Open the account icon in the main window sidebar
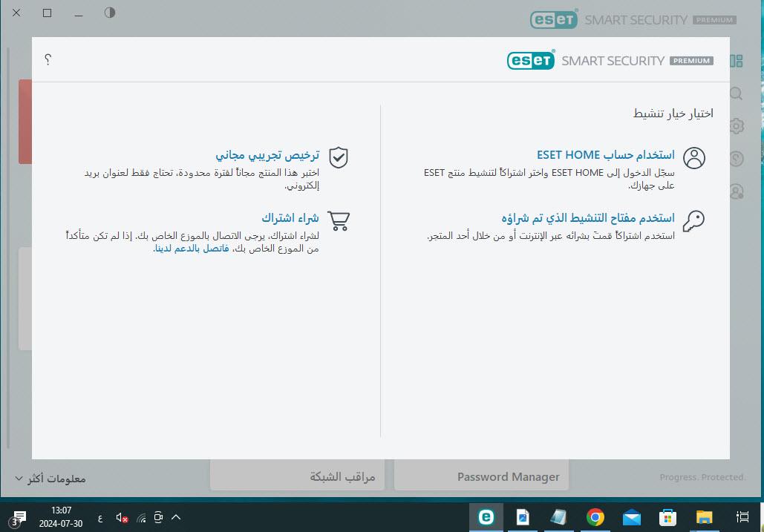 tap(737, 191)
